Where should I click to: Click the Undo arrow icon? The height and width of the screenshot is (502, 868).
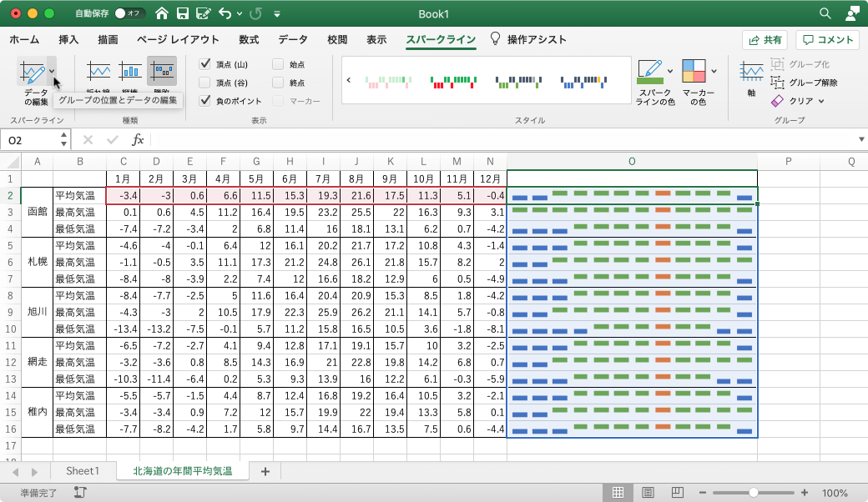[225, 13]
